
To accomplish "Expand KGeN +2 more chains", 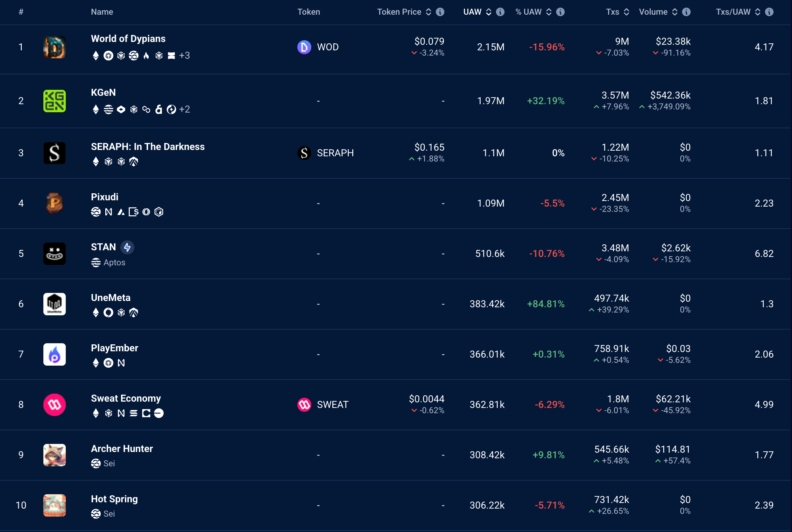I will 184,109.
